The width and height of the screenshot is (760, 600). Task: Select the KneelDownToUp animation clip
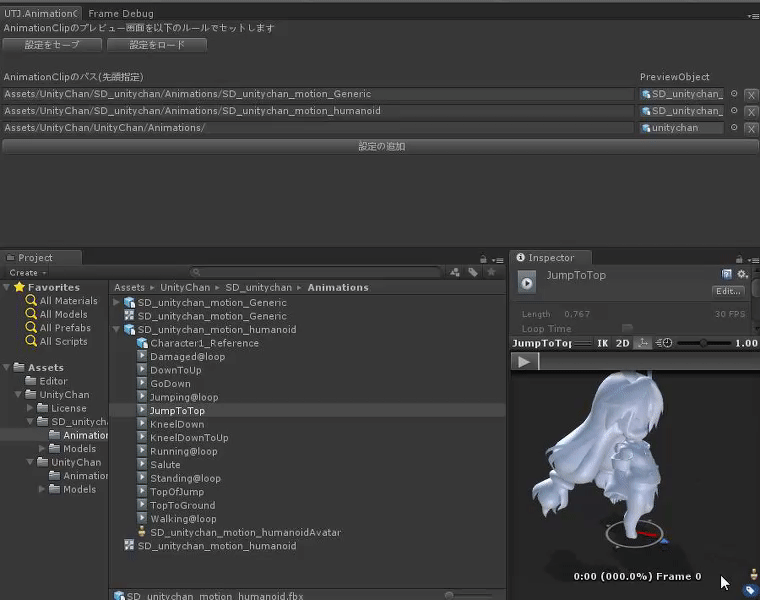point(189,438)
